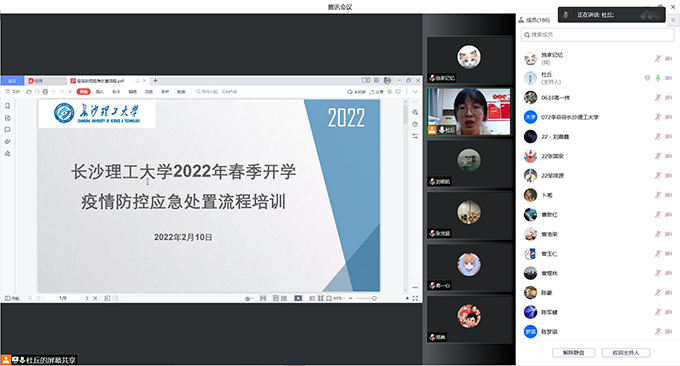This screenshot has width=680, height=366.
Task: Click the zoom slider handle in status bar
Action: [x=374, y=298]
